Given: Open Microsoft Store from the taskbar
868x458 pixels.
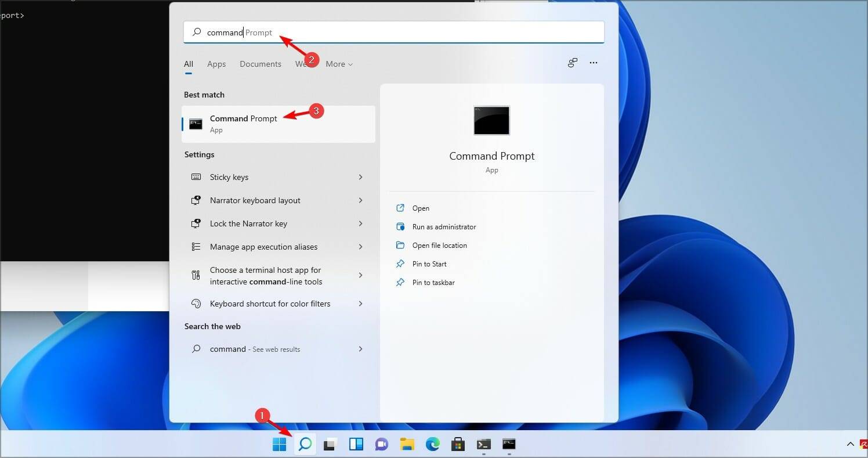Looking at the screenshot, I should coord(458,445).
